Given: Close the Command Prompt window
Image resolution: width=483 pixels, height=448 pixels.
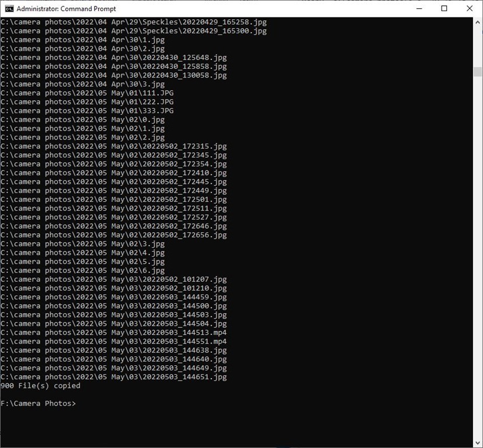Looking at the screenshot, I should tap(470, 9).
